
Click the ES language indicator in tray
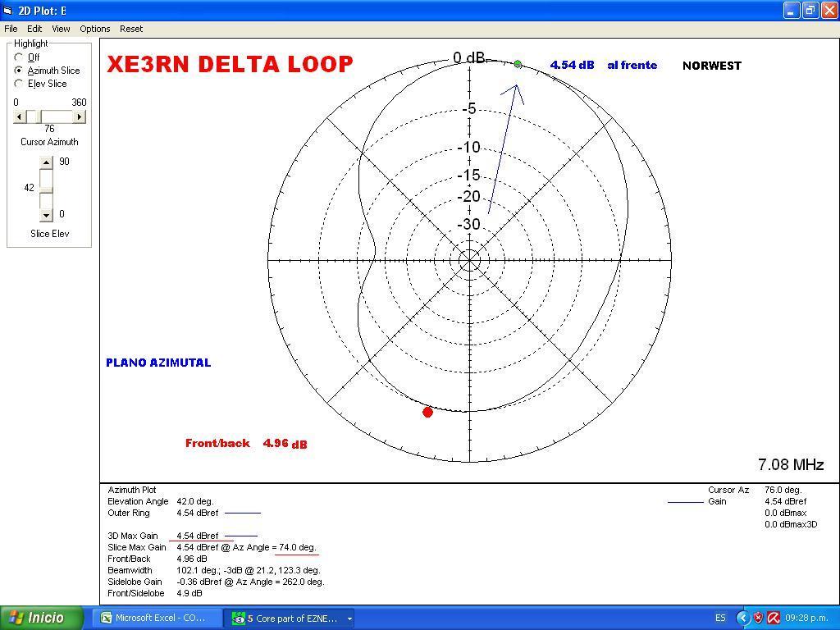click(x=720, y=618)
